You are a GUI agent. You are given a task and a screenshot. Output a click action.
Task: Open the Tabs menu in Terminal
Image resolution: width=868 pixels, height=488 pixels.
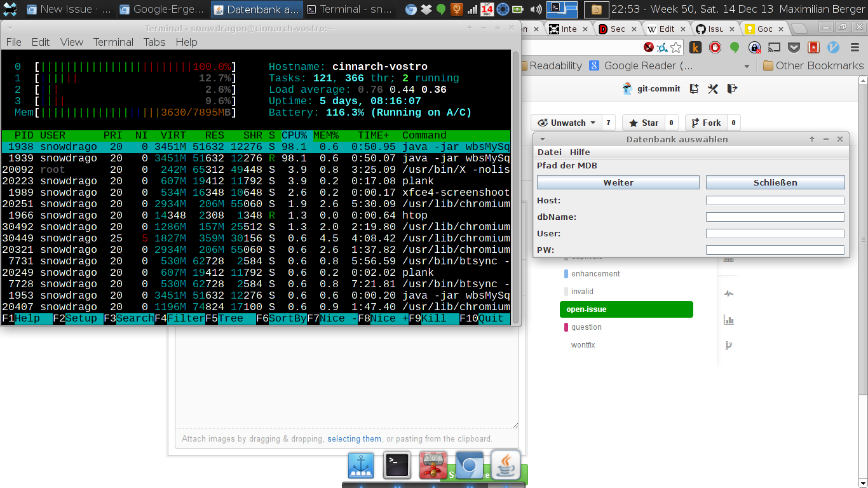point(154,42)
